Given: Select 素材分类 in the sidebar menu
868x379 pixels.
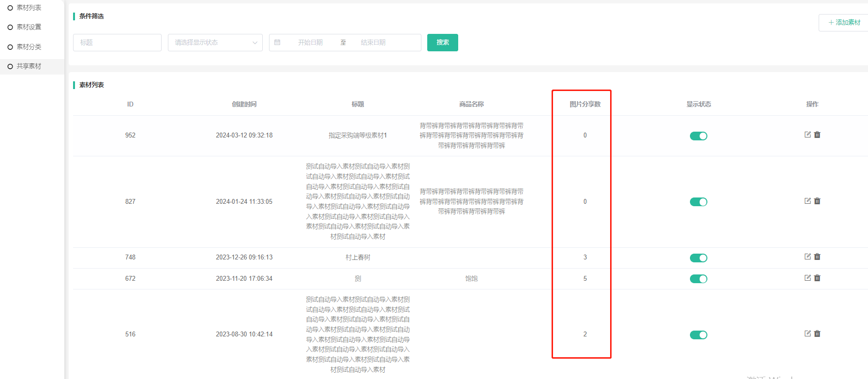Looking at the screenshot, I should click(x=29, y=47).
